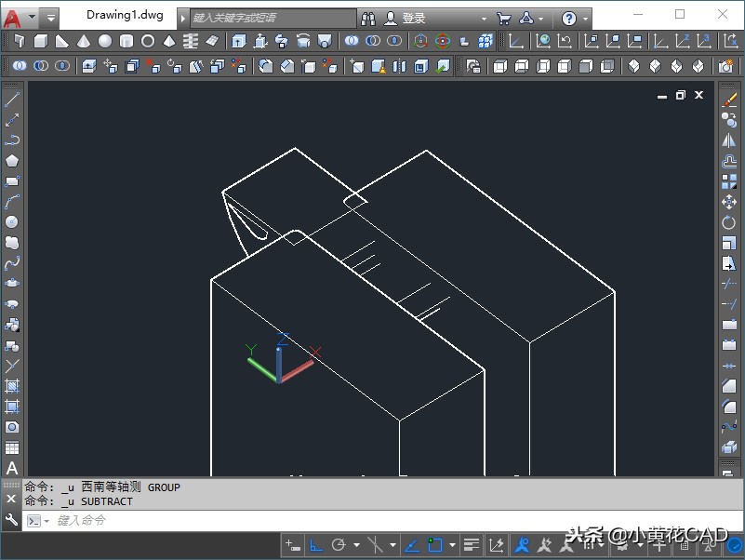This screenshot has height=560, width=745.
Task: Select the Move tool in right toolbar
Action: (729, 202)
